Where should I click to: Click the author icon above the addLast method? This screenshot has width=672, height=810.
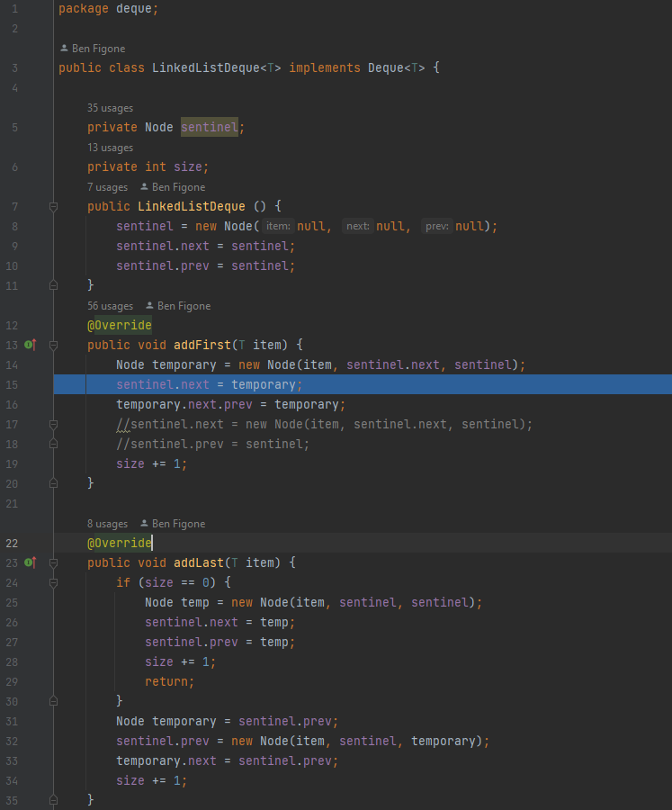click(144, 524)
